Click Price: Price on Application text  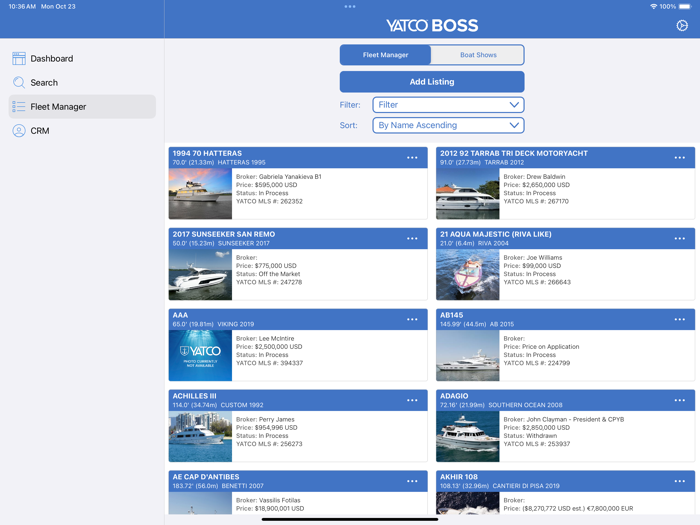coord(541,346)
